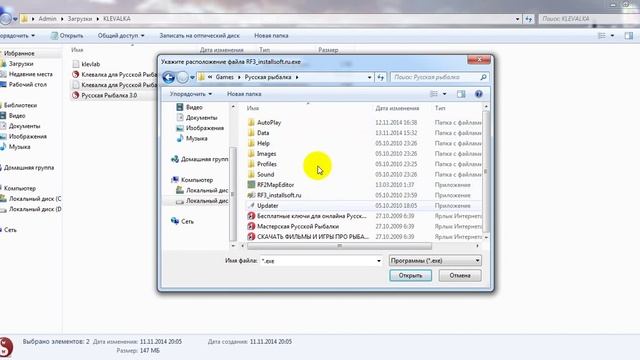Open the file name combo dropdown arrow
The image size is (640, 360).
coord(379,261)
